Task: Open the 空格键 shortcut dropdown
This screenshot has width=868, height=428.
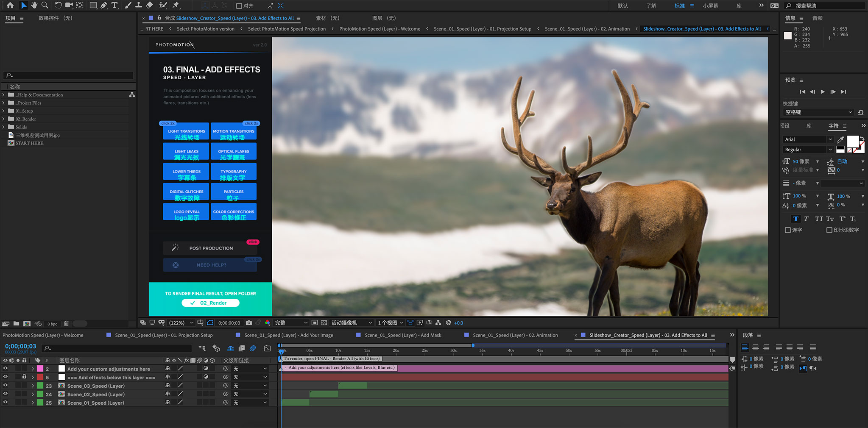Action: pyautogui.click(x=818, y=112)
